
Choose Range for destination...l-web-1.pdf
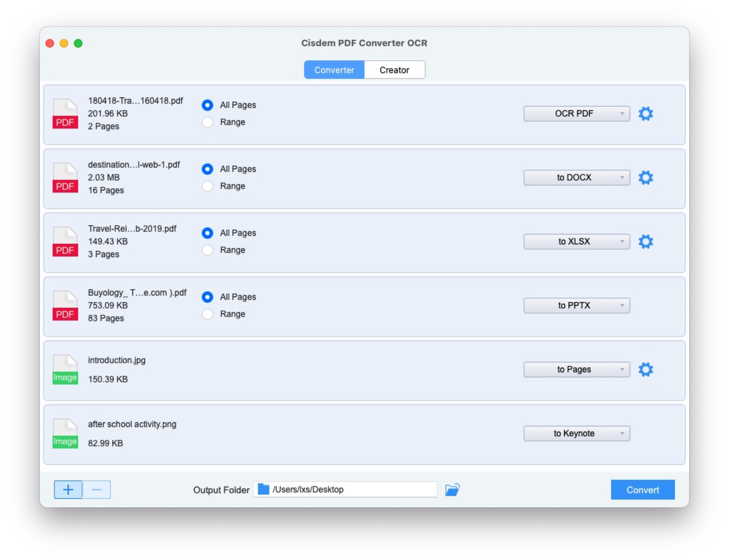207,186
